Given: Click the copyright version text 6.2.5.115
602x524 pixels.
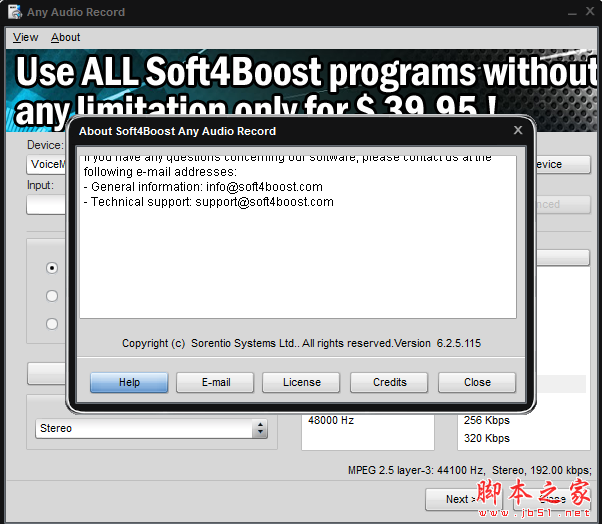Looking at the screenshot, I should [458, 343].
